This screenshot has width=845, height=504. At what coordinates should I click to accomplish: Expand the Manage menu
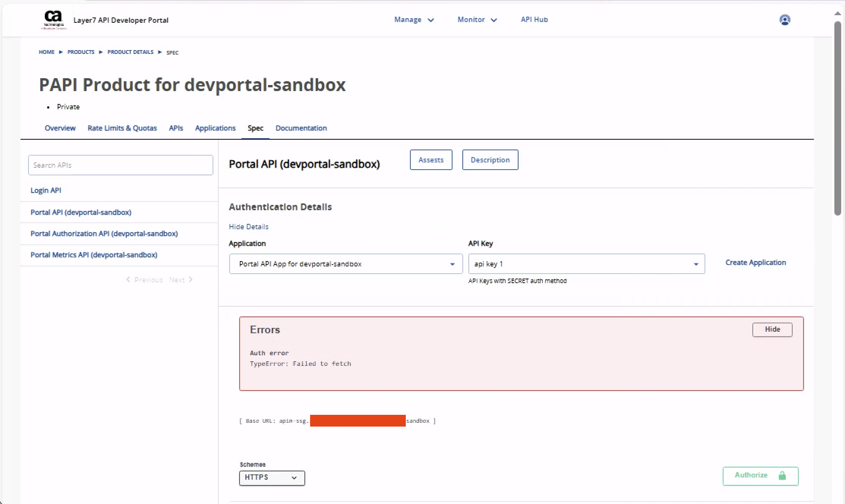(x=414, y=20)
